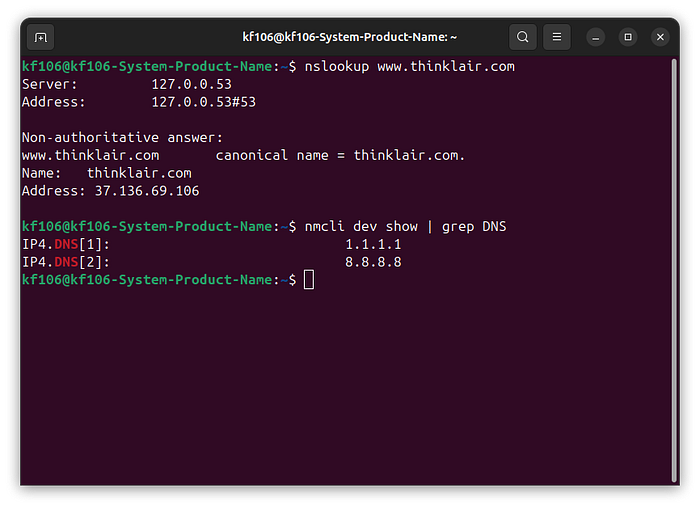Maximize the terminal window
The image size is (700, 508).
click(x=628, y=37)
